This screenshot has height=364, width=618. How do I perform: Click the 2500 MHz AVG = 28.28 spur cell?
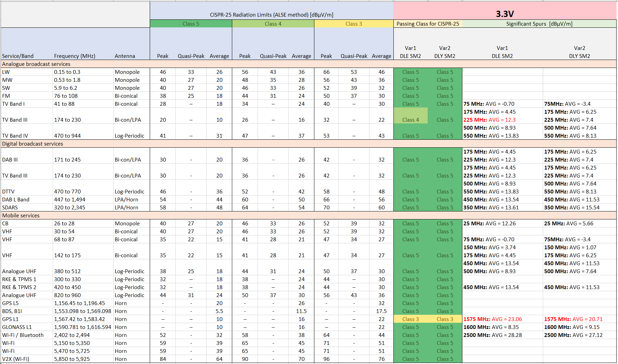tap(493, 335)
